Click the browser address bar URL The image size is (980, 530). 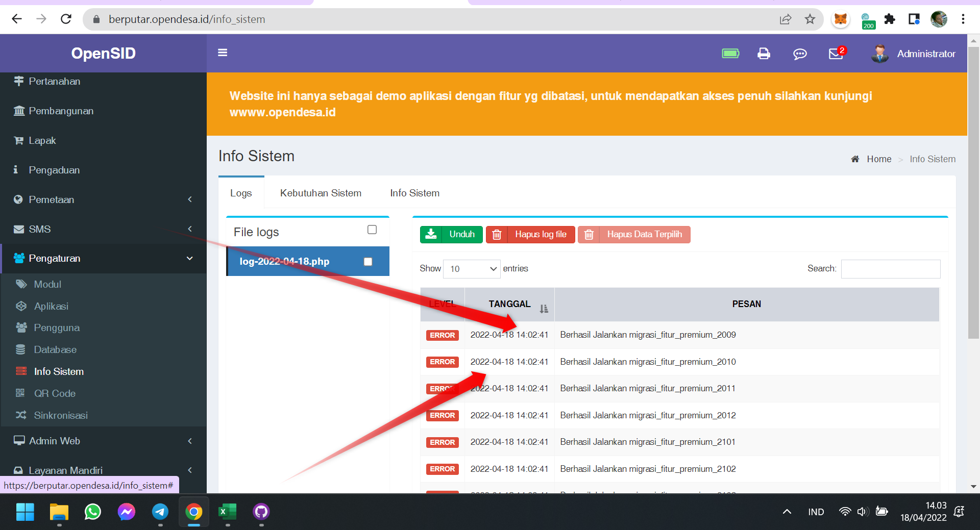click(186, 19)
